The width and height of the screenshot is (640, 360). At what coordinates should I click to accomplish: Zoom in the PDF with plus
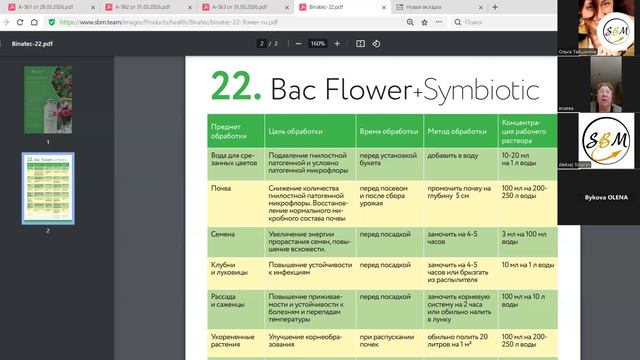pos(337,44)
